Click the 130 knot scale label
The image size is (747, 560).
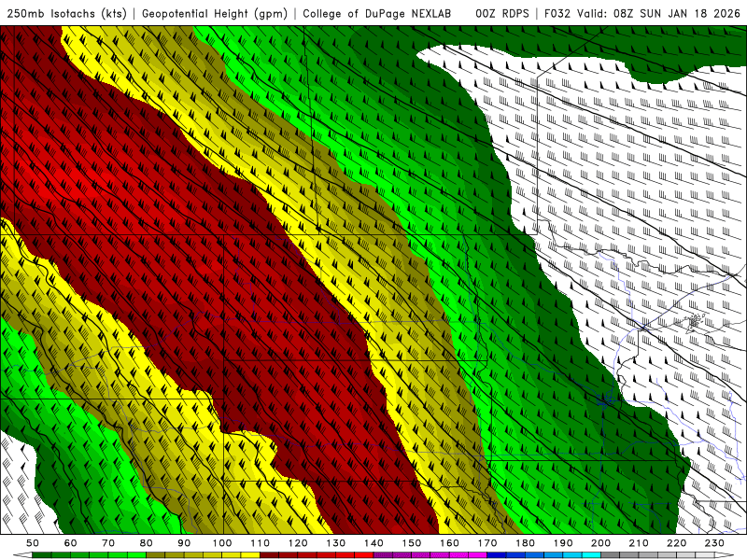(x=335, y=543)
